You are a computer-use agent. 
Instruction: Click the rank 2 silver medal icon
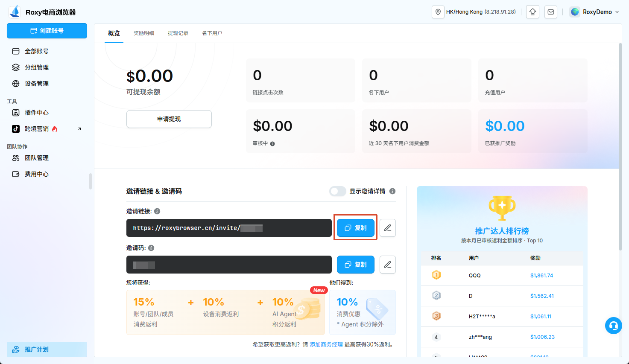436,296
